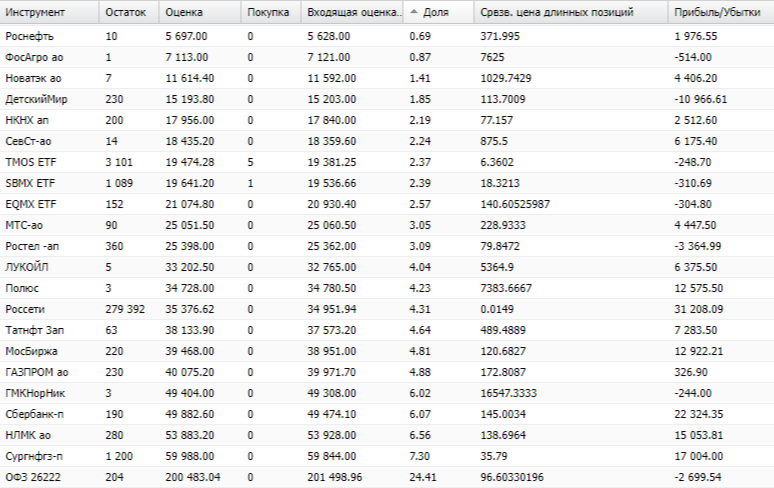Click Ростел -ап loss -3 364.99
Viewport: 774px width, 488px height.
pyautogui.click(x=697, y=246)
